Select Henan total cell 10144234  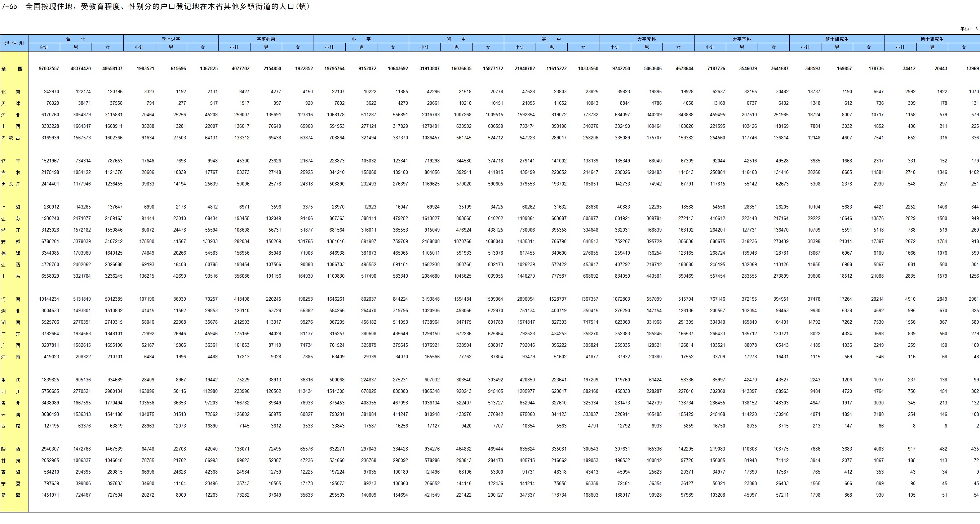49,299
